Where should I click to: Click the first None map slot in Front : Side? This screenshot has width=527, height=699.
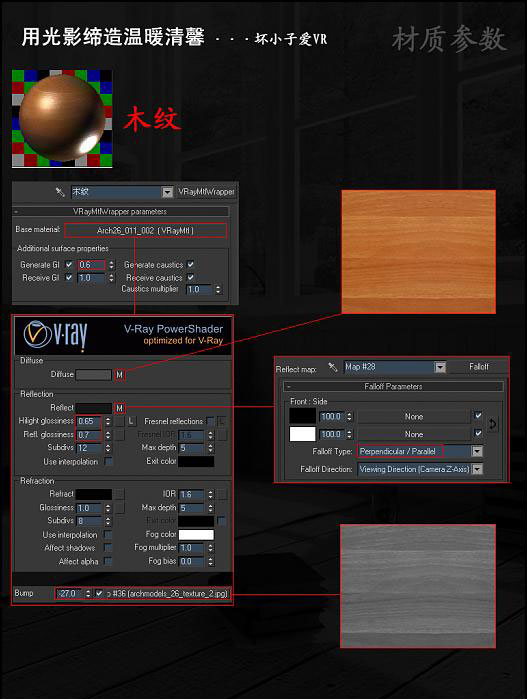pos(414,417)
